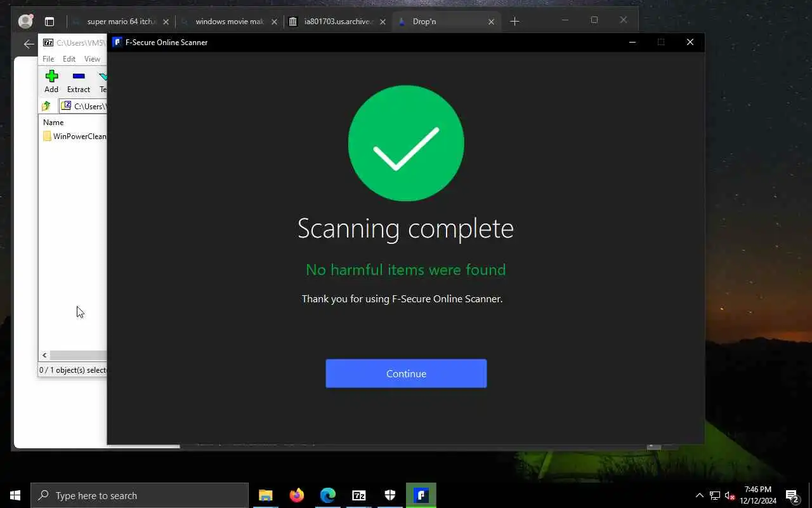Click the 7-Zip horizontal scrollbar left arrow
The image size is (812, 508).
click(x=44, y=356)
